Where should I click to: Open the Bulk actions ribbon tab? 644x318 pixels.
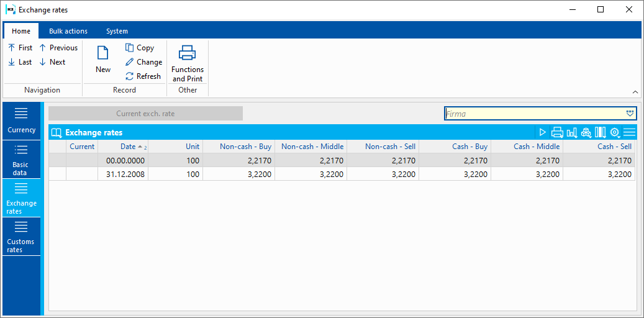(68, 31)
